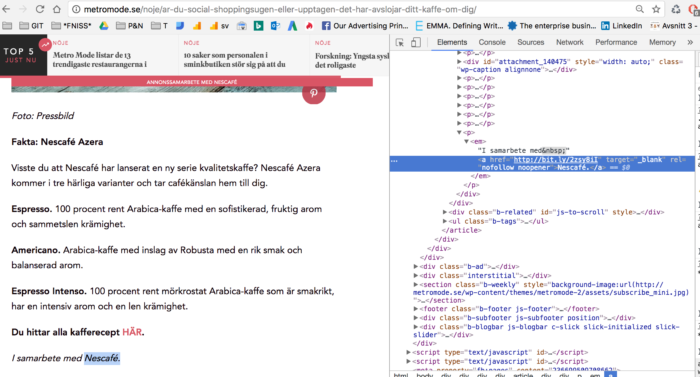
Task: Activate the DevTools inspect element picker
Action: (400, 42)
